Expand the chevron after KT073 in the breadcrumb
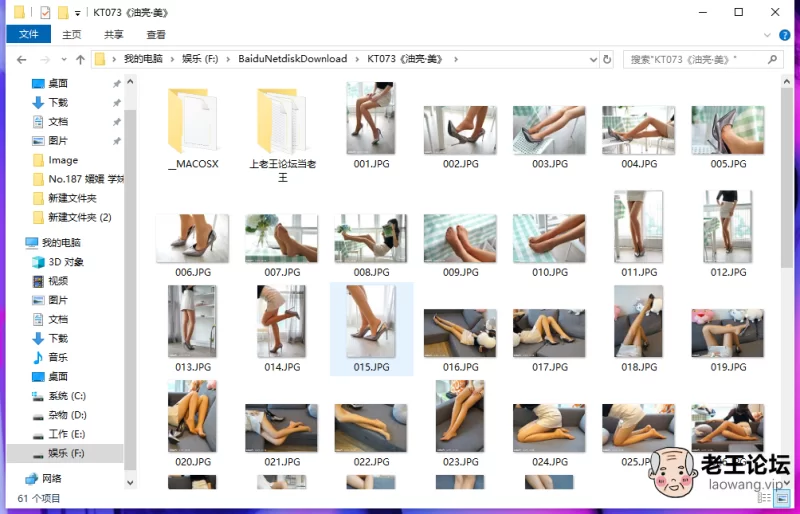This screenshot has height=514, width=800. (456, 59)
